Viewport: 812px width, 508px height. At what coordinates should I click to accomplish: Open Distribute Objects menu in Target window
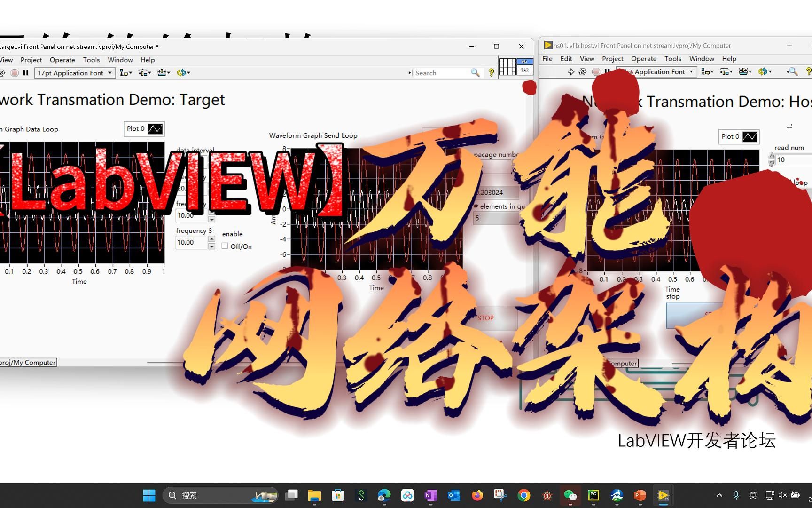click(144, 73)
